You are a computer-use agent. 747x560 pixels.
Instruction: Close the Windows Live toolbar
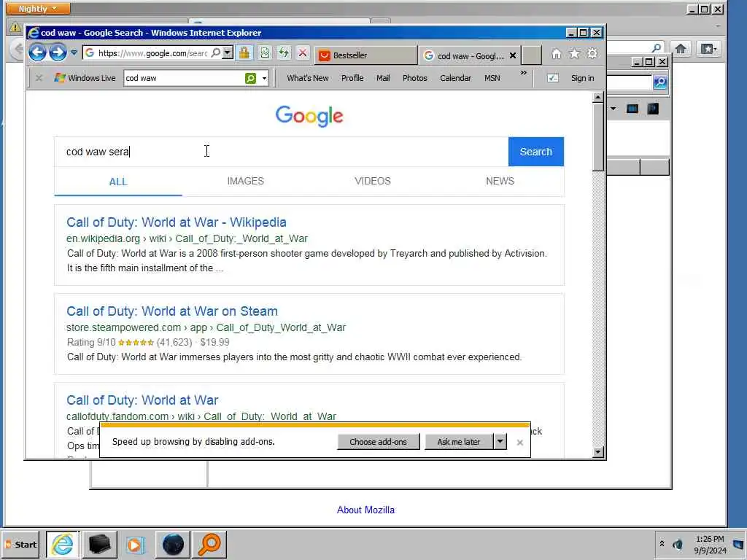(x=39, y=78)
